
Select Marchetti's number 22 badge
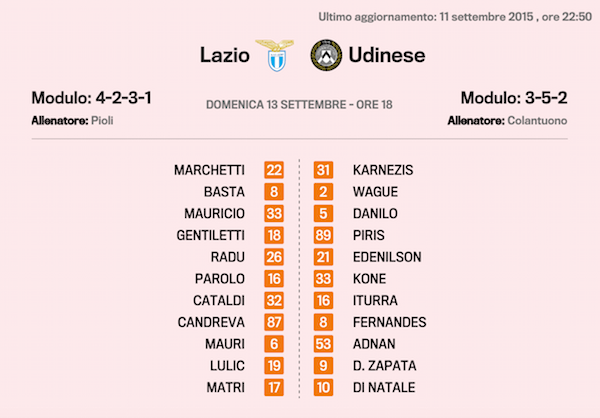(274, 170)
